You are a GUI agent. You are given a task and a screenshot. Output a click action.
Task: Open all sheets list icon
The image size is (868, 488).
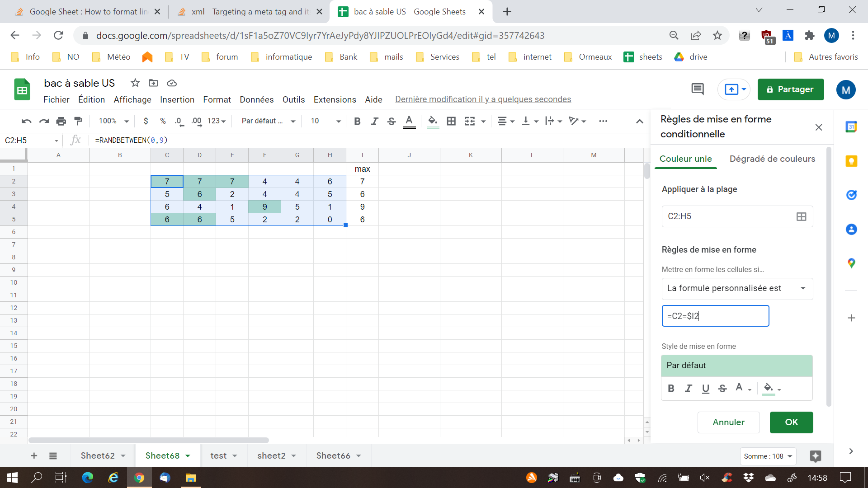click(x=53, y=455)
